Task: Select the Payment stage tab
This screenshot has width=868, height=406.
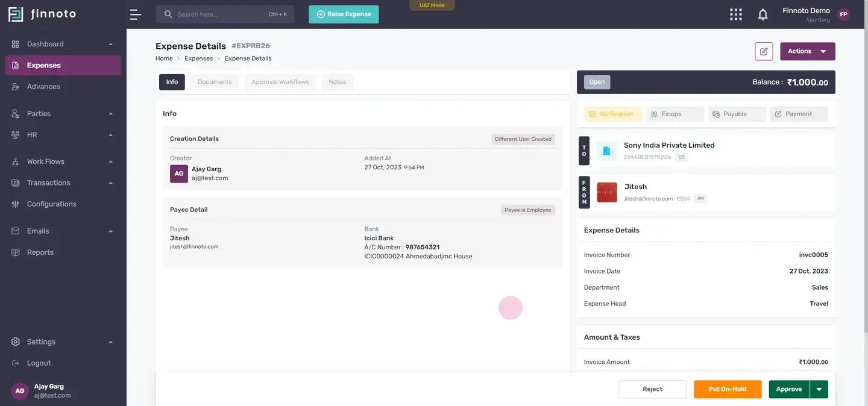Action: (x=799, y=114)
